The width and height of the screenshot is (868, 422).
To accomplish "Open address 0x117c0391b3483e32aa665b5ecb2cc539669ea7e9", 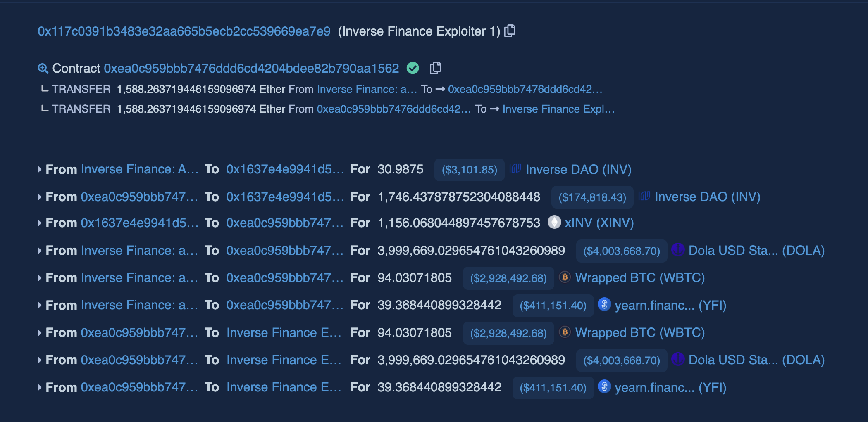I will coord(184,31).
